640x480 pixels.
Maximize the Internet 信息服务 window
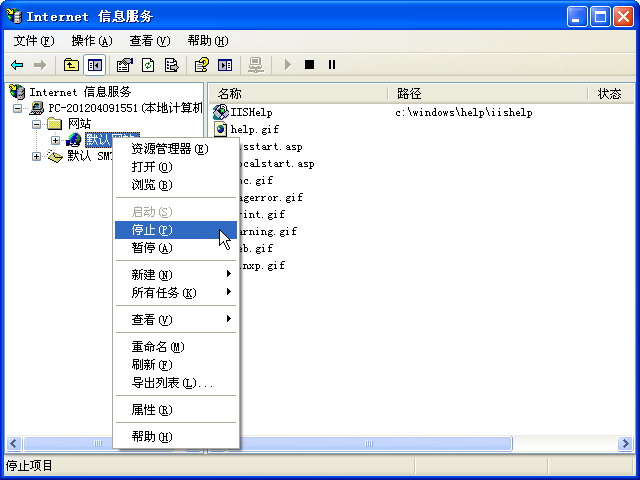pyautogui.click(x=600, y=17)
